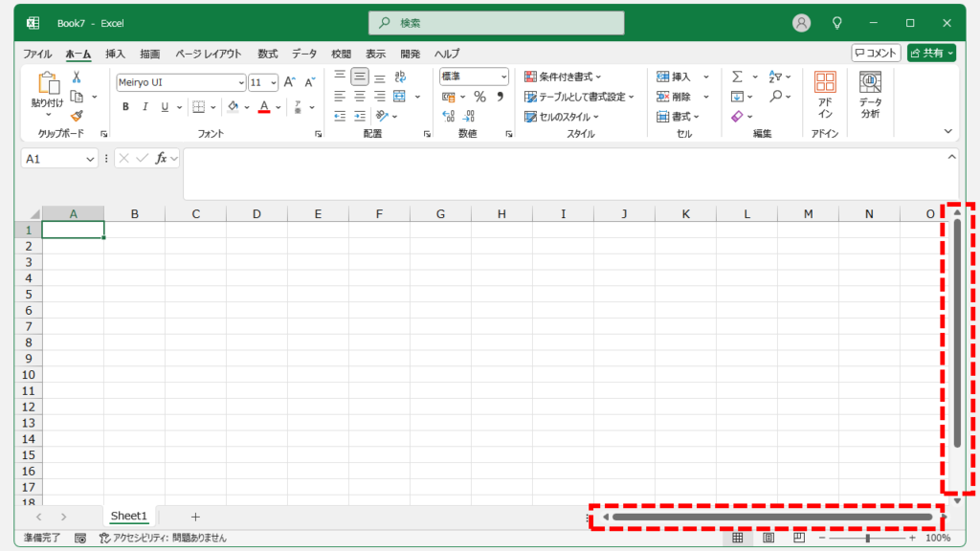Click the zoom slider in status bar
The image size is (980, 551).
(x=867, y=539)
